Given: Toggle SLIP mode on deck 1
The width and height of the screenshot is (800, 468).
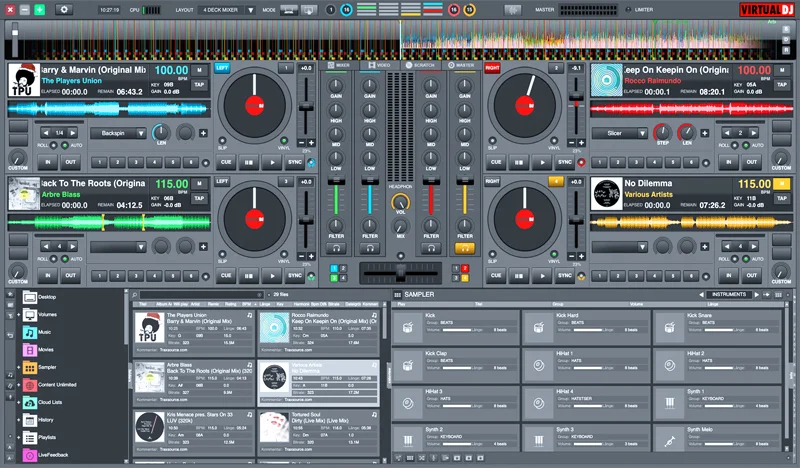Looking at the screenshot, I should [x=222, y=140].
